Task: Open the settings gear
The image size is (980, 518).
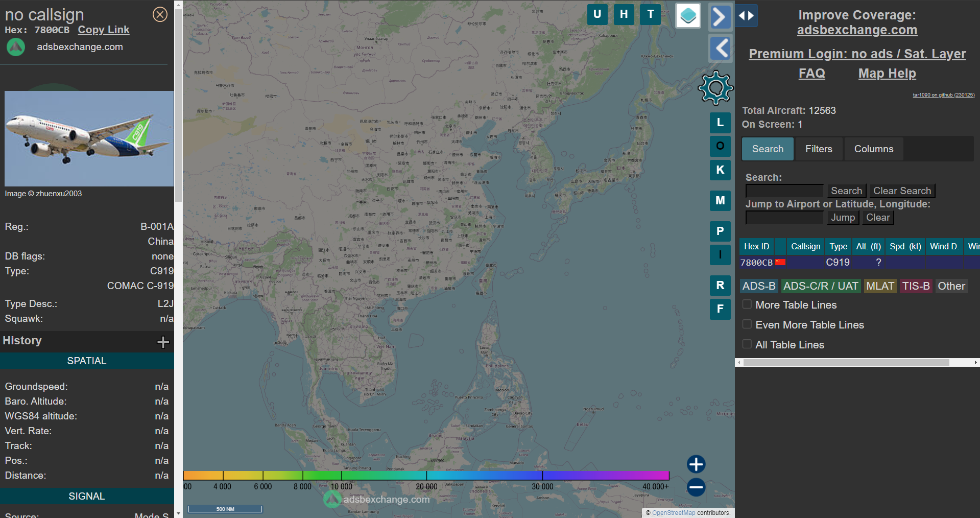Action: tap(715, 88)
